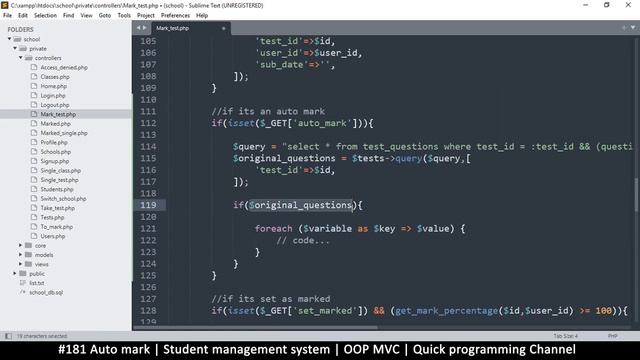Viewport: 640px width, 360px height.
Task: Expand the core folder
Action: tap(20, 245)
